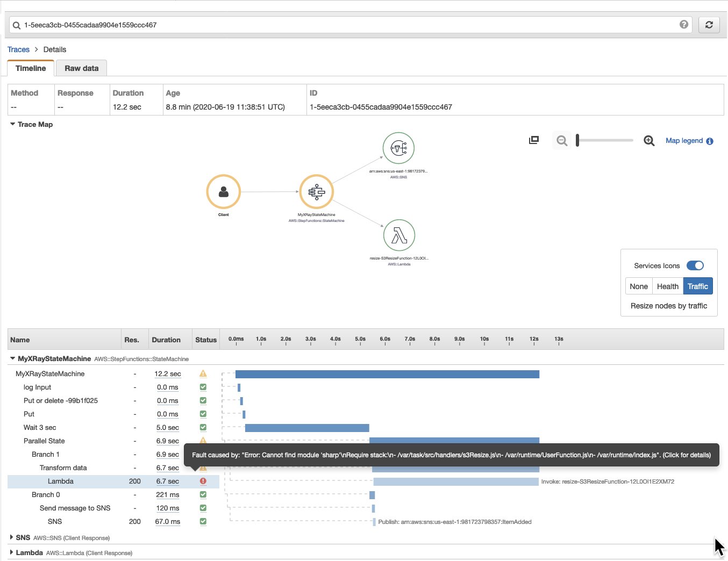Click the red error status icon for Lambda row
The width and height of the screenshot is (728, 561).
(203, 481)
